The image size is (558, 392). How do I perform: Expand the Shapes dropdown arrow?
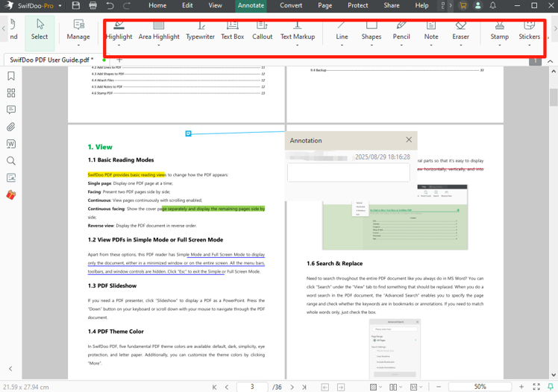coord(372,45)
